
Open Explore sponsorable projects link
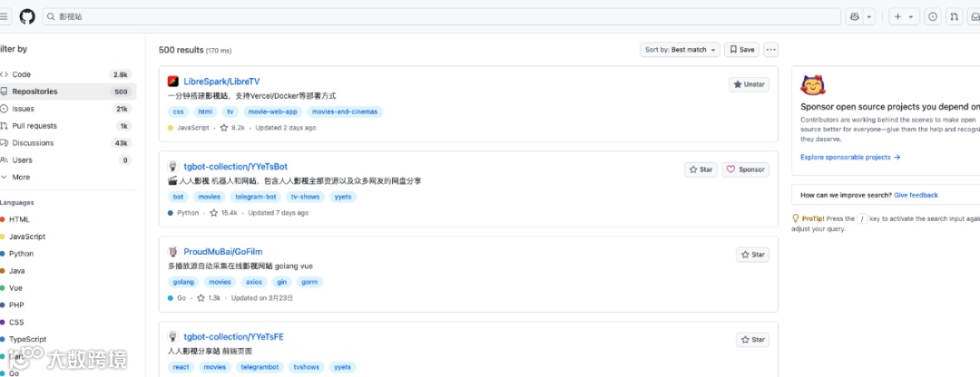(x=850, y=158)
